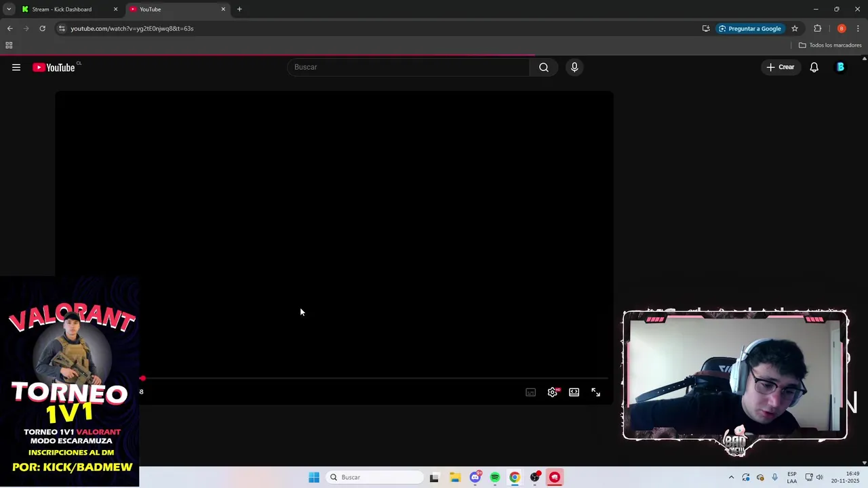The image size is (868, 488).
Task: Go back in browser history
Action: click(x=9, y=28)
